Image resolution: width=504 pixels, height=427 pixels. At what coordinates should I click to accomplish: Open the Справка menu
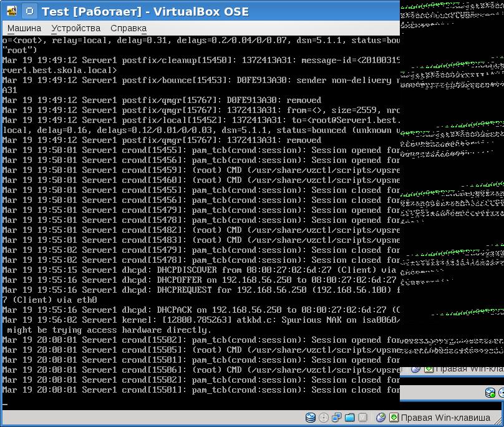pyautogui.click(x=128, y=28)
